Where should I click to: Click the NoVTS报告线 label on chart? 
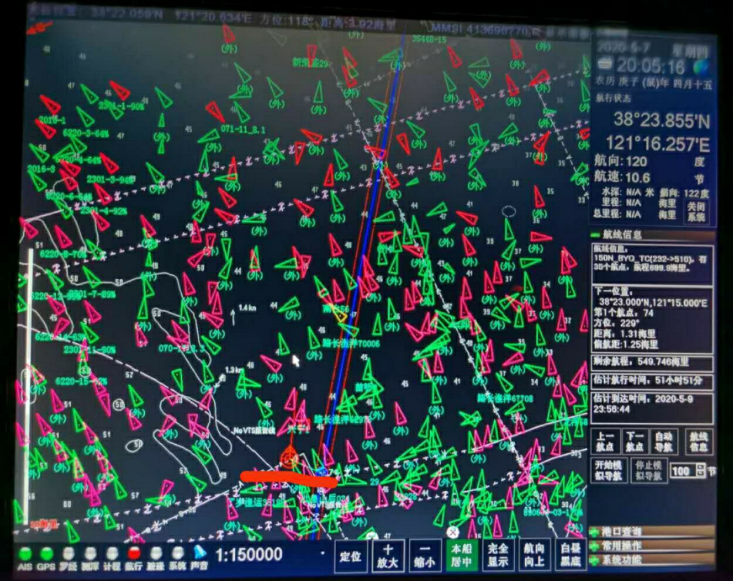[255, 430]
